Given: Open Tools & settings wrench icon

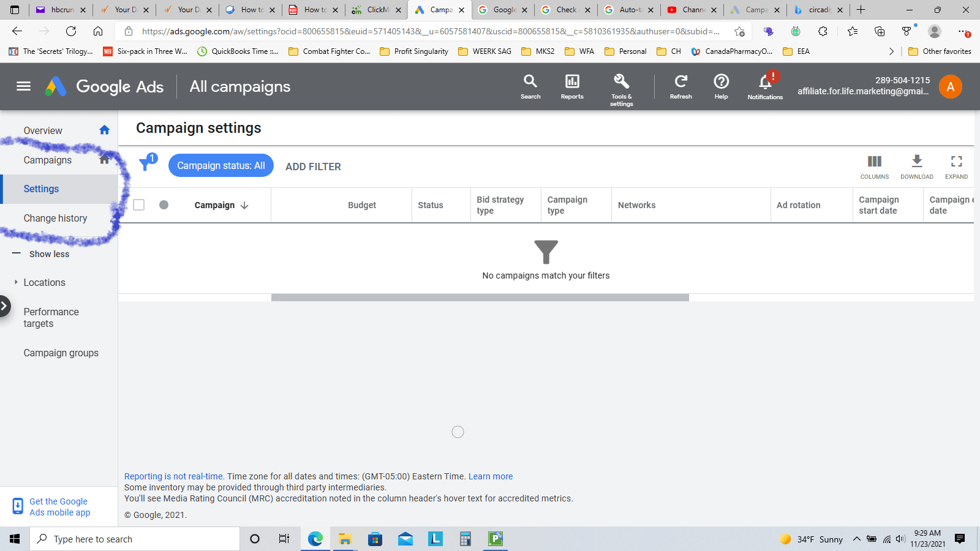Looking at the screenshot, I should tap(620, 83).
